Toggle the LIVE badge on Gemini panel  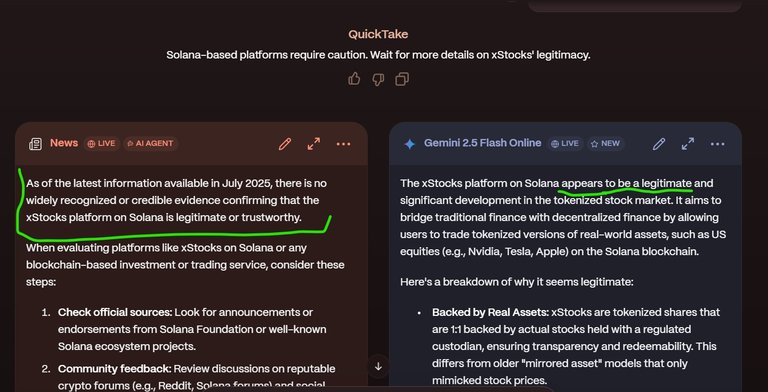(x=565, y=144)
